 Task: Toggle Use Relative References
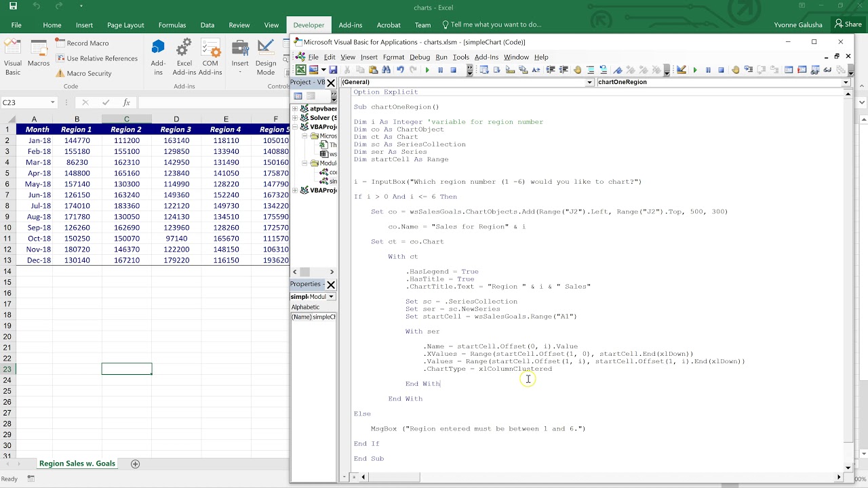coord(96,58)
